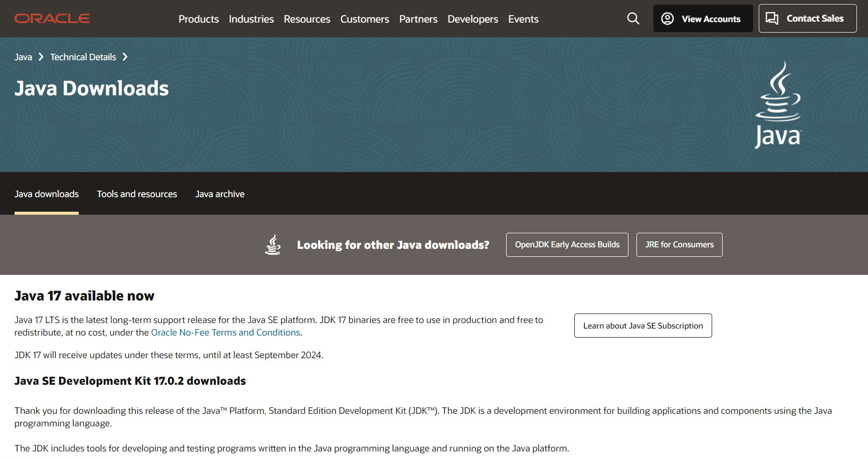This screenshot has width=868, height=460.
Task: Open the site search magnifier icon
Action: click(633, 19)
